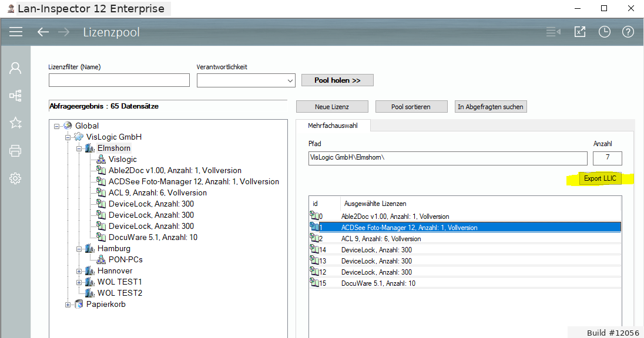Collapse the Hamburg tree node
644x338 pixels.
tap(79, 249)
